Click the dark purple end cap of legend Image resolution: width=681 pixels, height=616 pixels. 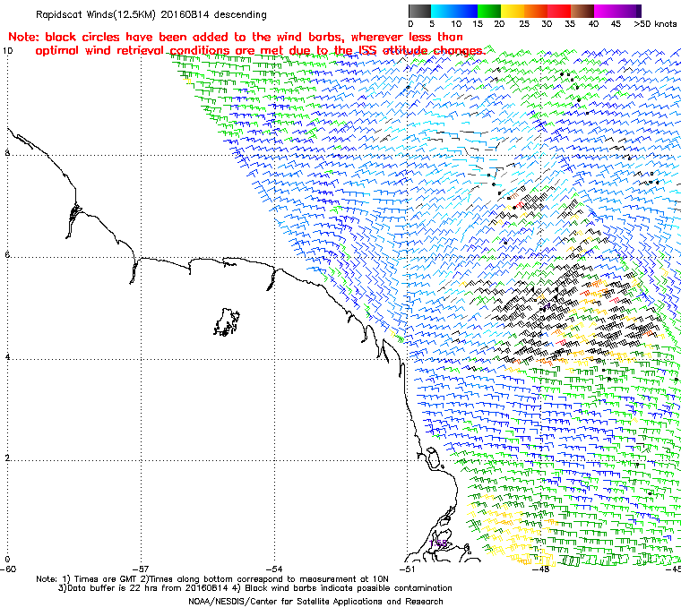[639, 11]
